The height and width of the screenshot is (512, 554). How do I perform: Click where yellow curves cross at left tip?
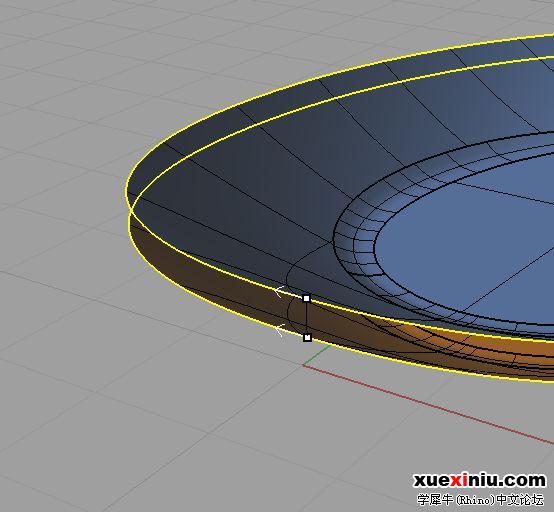pos(131,211)
